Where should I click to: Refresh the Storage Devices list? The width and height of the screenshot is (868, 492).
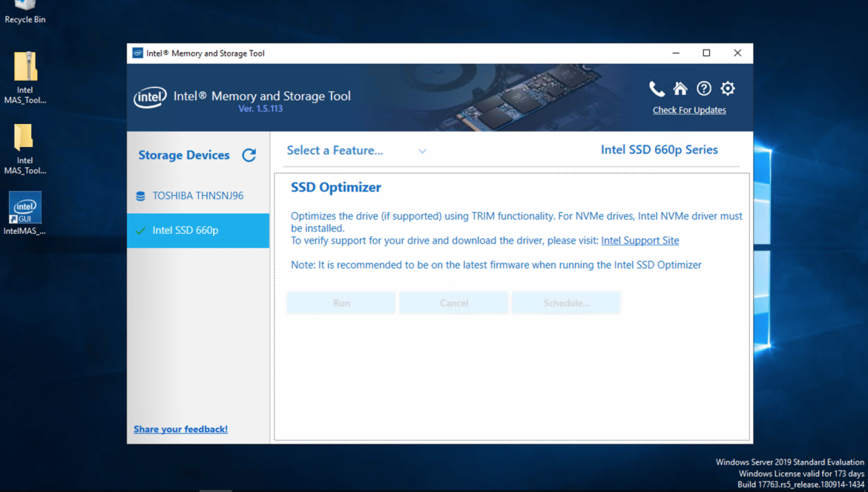249,155
